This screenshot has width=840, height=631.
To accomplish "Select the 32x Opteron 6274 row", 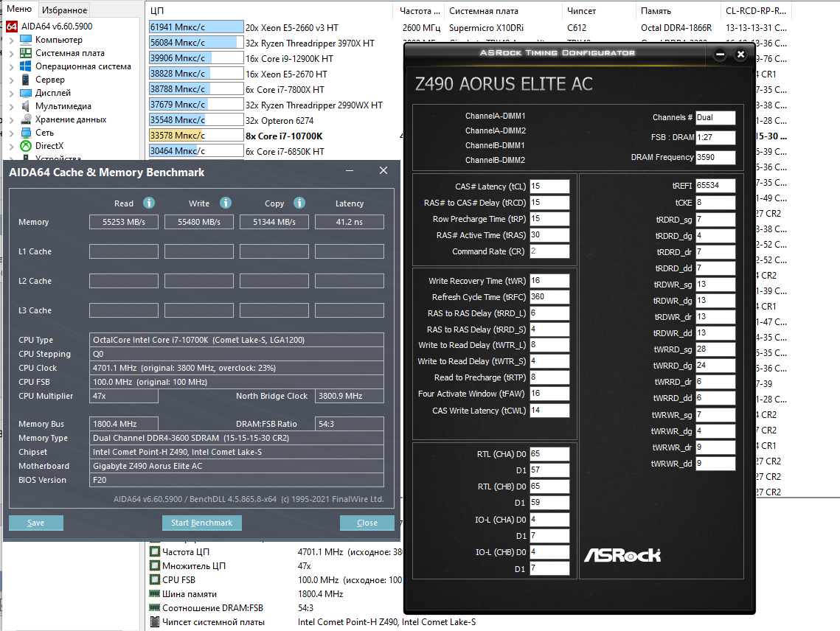I will (x=279, y=120).
